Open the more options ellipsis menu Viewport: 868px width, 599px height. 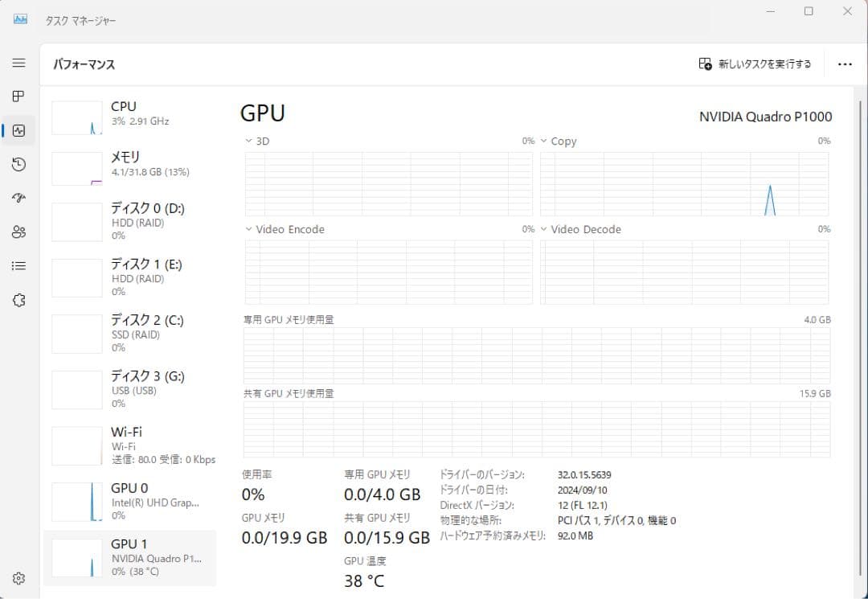click(845, 64)
